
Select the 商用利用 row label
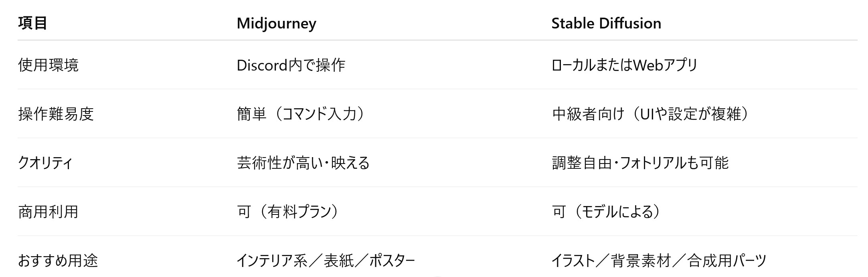pyautogui.click(x=48, y=212)
